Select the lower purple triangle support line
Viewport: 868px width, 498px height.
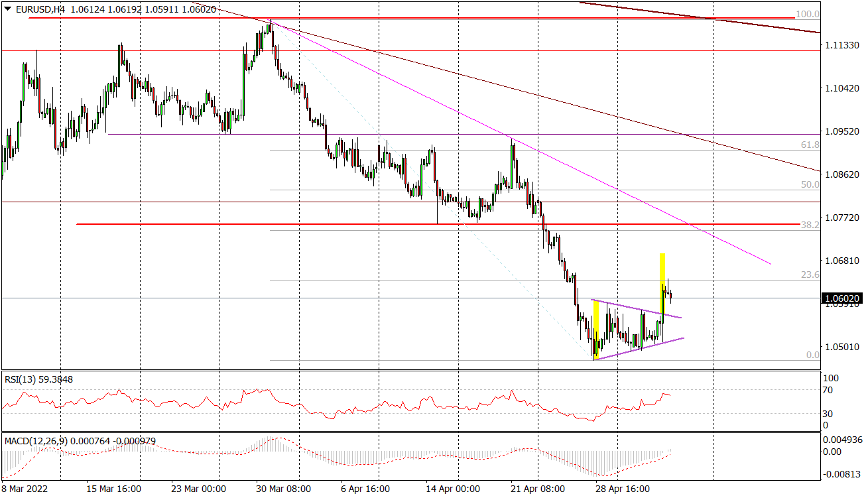point(640,348)
